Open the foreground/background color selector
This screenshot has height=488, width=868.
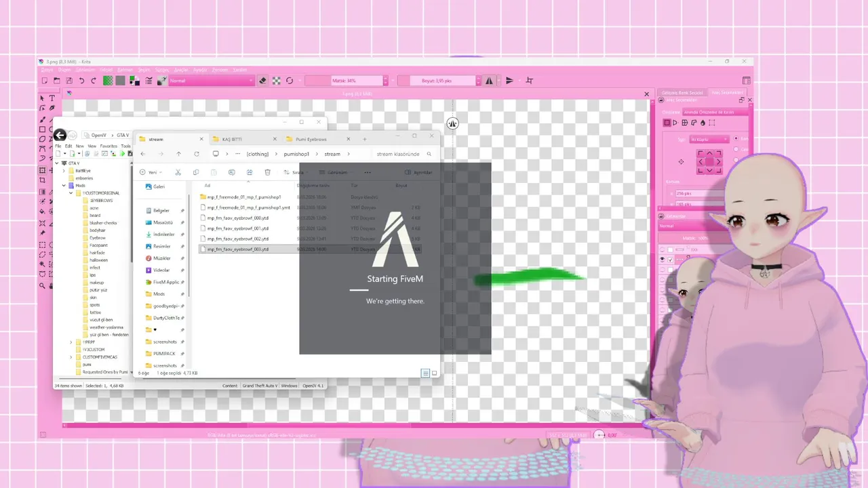point(134,81)
